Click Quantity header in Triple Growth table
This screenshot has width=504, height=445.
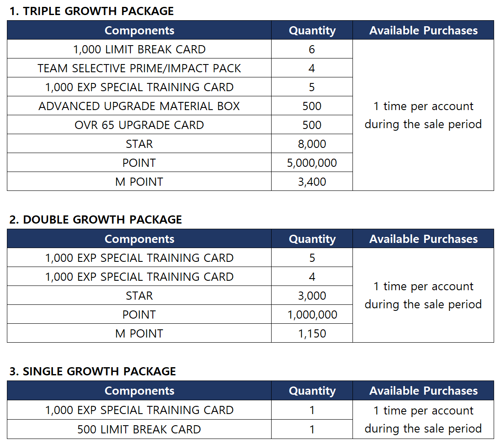coord(312,31)
